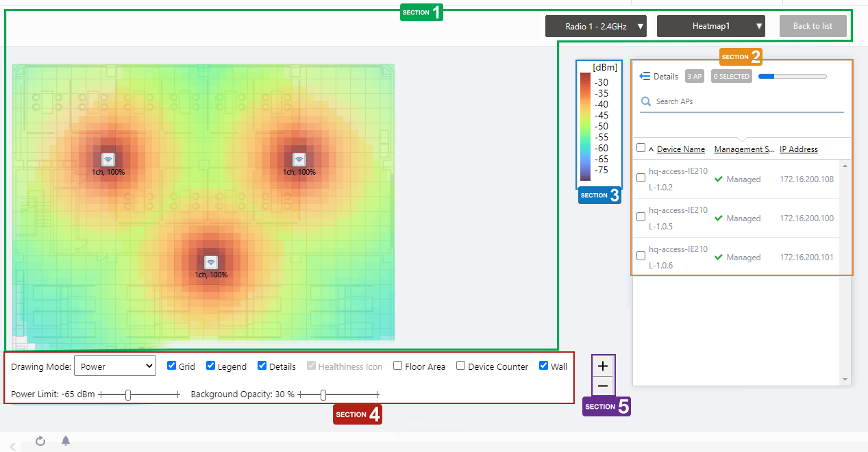Image resolution: width=868 pixels, height=452 pixels.
Task: Select checkbox for AP 172.16.200.108
Action: point(641,178)
